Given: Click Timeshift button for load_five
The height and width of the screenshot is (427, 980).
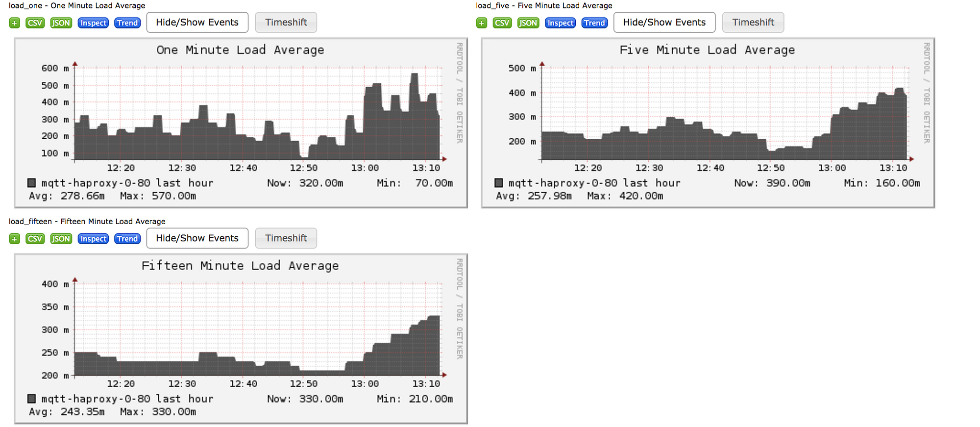Looking at the screenshot, I should coord(753,23).
